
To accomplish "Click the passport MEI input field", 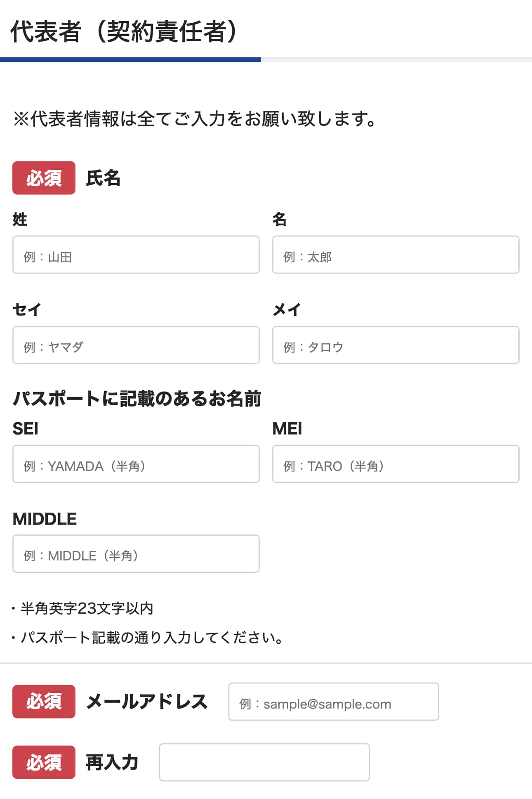I will click(395, 464).
